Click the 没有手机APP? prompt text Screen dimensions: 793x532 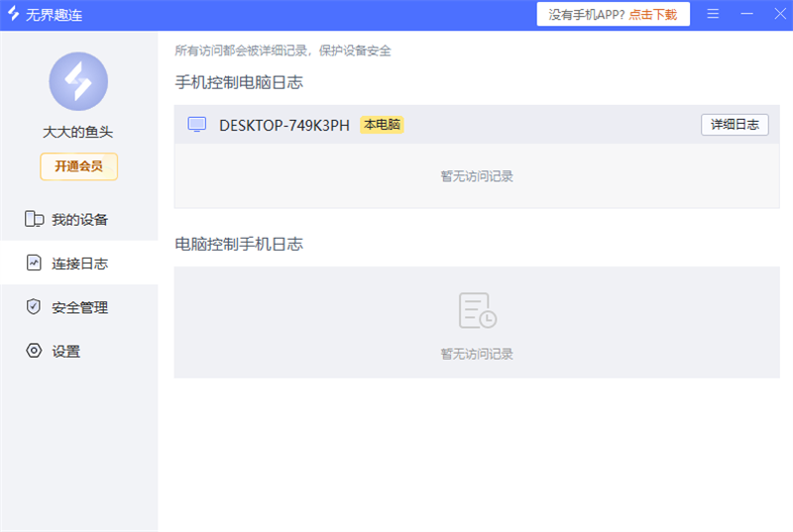pyautogui.click(x=587, y=15)
